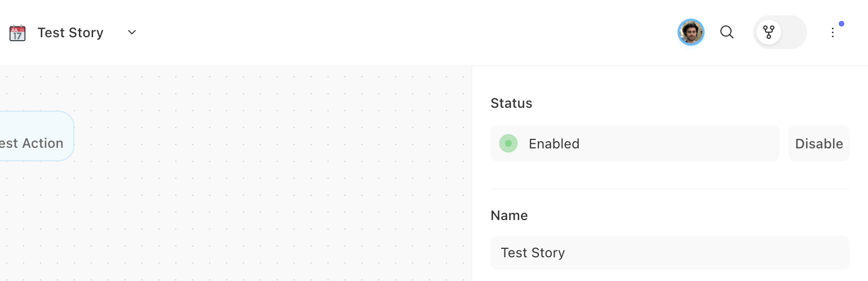The image size is (868, 281).
Task: Click the green Enabled status dot
Action: pos(508,143)
